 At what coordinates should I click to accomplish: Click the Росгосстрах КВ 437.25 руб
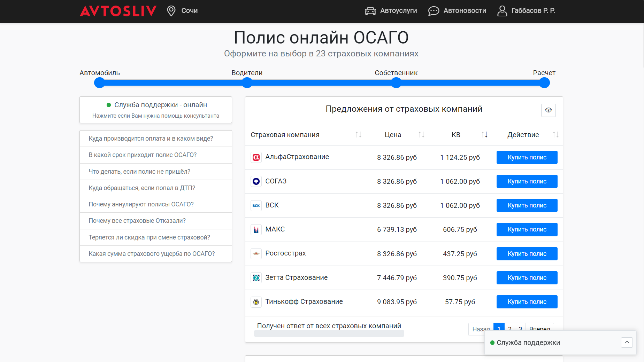click(460, 254)
